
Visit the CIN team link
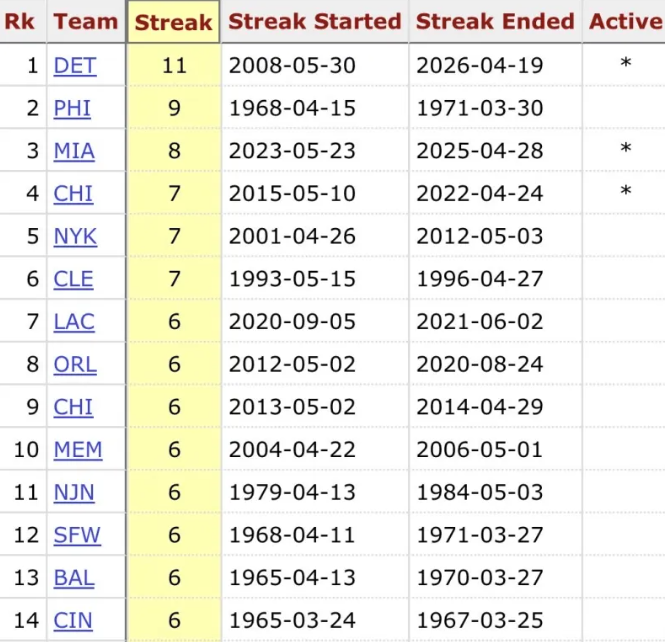[x=74, y=620]
